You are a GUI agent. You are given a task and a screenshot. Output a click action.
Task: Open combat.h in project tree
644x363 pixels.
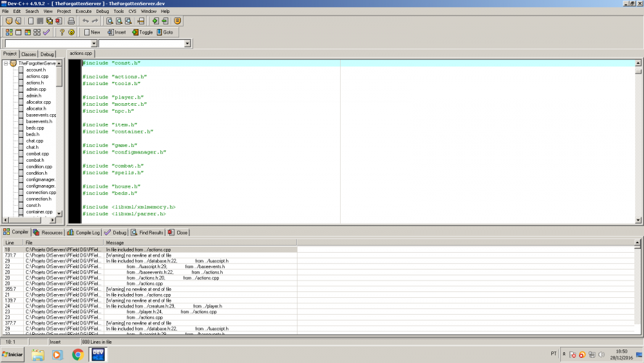pos(35,160)
